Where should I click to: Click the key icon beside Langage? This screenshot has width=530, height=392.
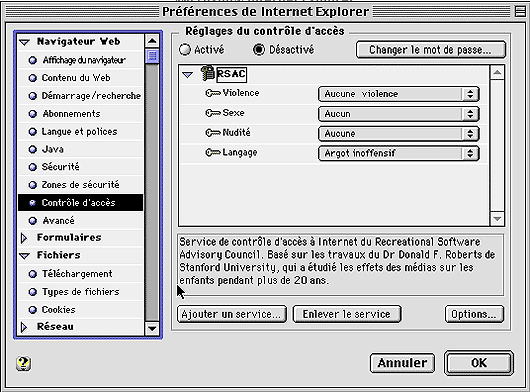[213, 153]
